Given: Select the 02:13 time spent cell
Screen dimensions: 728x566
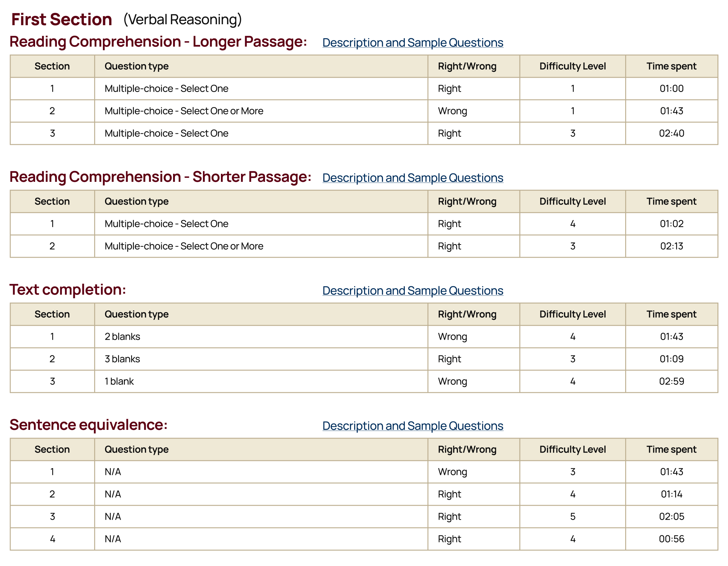Looking at the screenshot, I should 671,246.
